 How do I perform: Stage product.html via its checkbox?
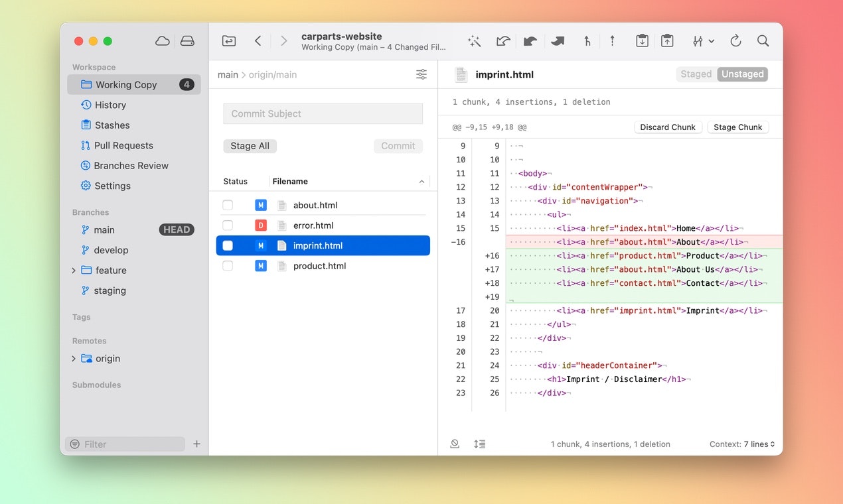click(x=228, y=266)
